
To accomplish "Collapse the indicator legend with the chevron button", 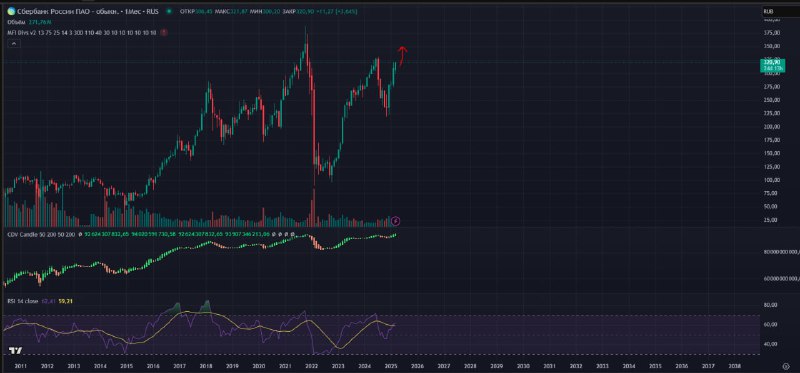I will pos(14,44).
